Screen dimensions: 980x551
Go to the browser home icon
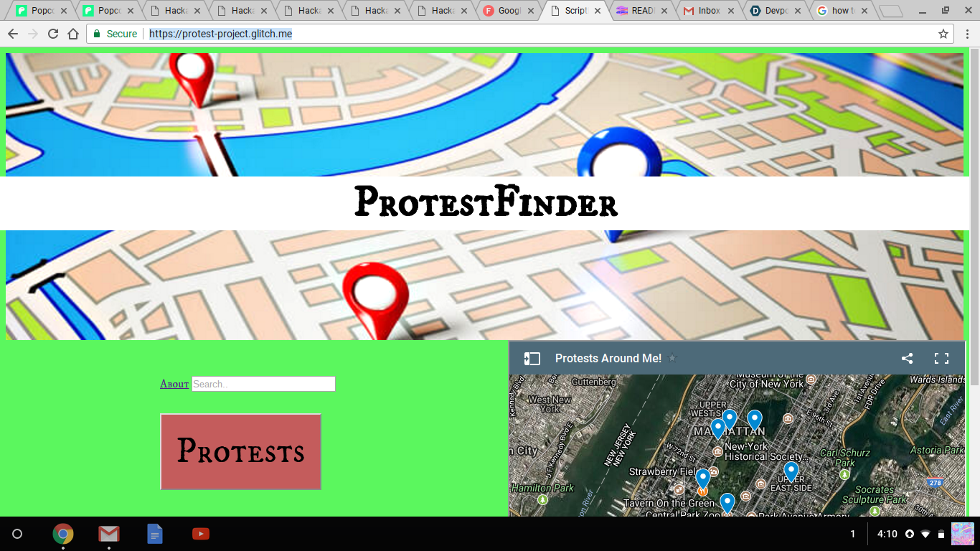coord(73,34)
